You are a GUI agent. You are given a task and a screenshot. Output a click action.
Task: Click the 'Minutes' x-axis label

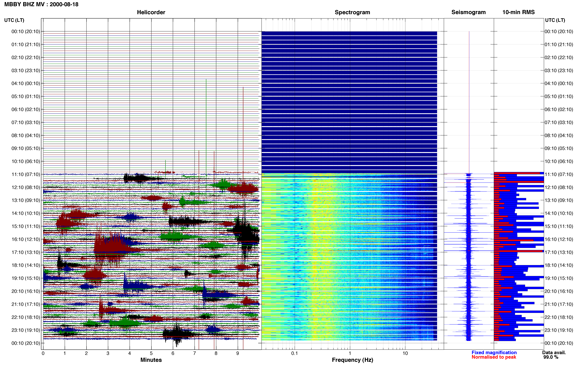tap(151, 360)
